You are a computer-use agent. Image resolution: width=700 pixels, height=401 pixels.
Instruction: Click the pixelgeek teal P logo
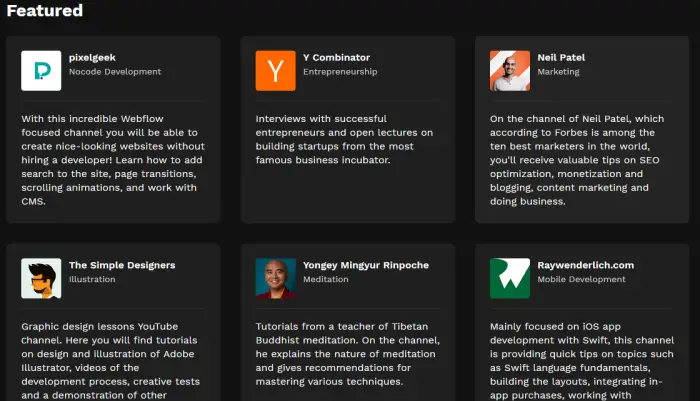[x=41, y=71]
